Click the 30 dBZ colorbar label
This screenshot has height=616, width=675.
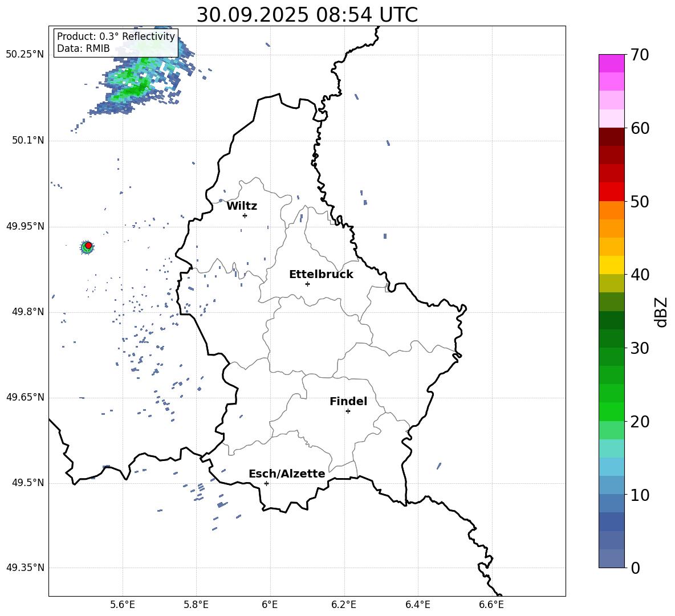coord(639,348)
